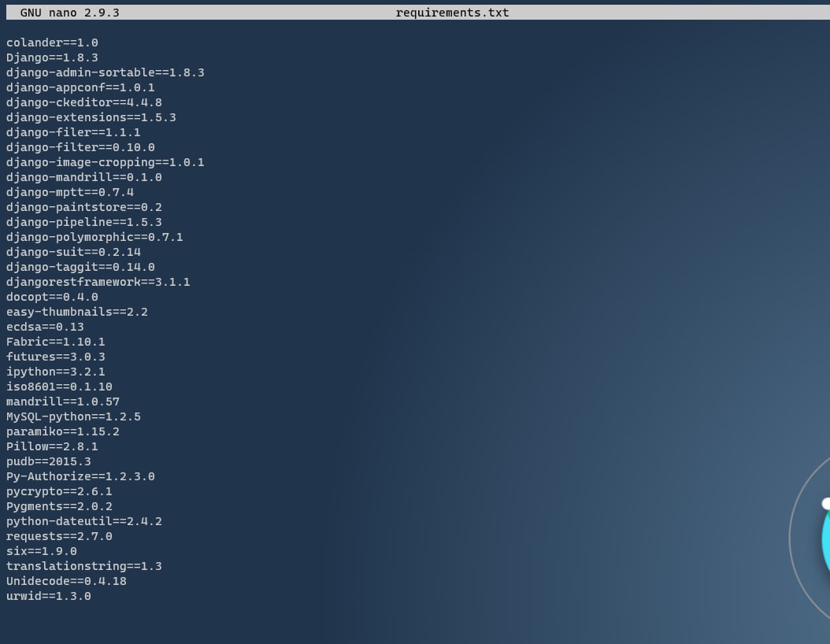Viewport: 830px width, 644px height.
Task: Click on Py-Authorize==1.2.3.0
Action: coord(80,476)
